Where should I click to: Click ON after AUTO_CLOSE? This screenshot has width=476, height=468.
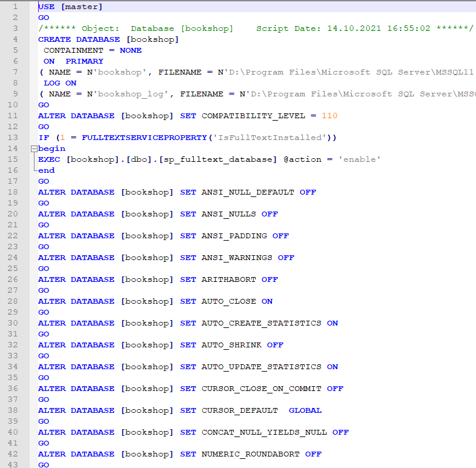267,301
